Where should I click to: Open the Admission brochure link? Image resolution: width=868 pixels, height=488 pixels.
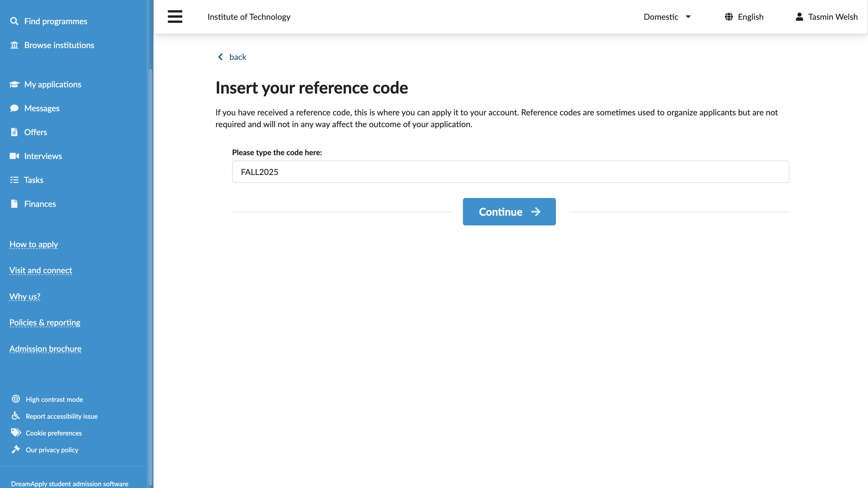tap(45, 349)
